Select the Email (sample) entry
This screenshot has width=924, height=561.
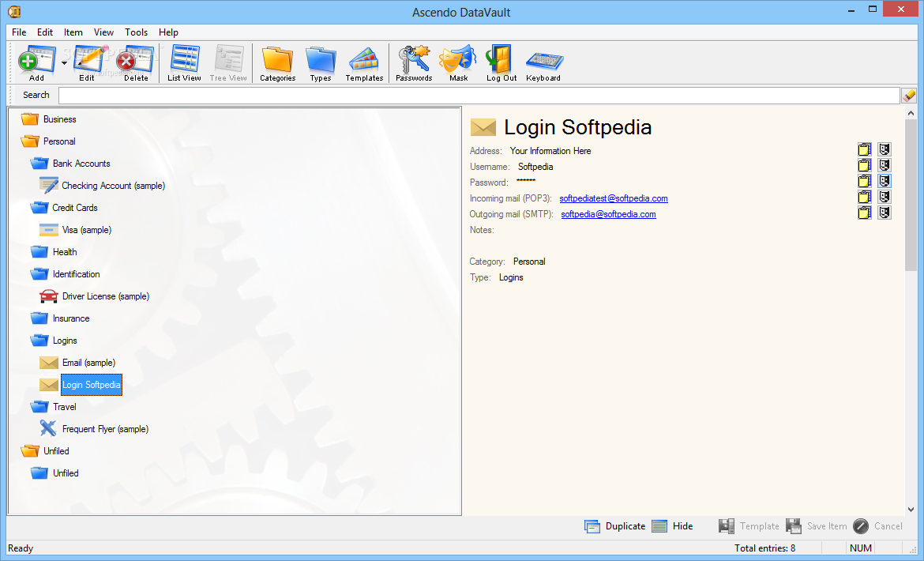77,363
